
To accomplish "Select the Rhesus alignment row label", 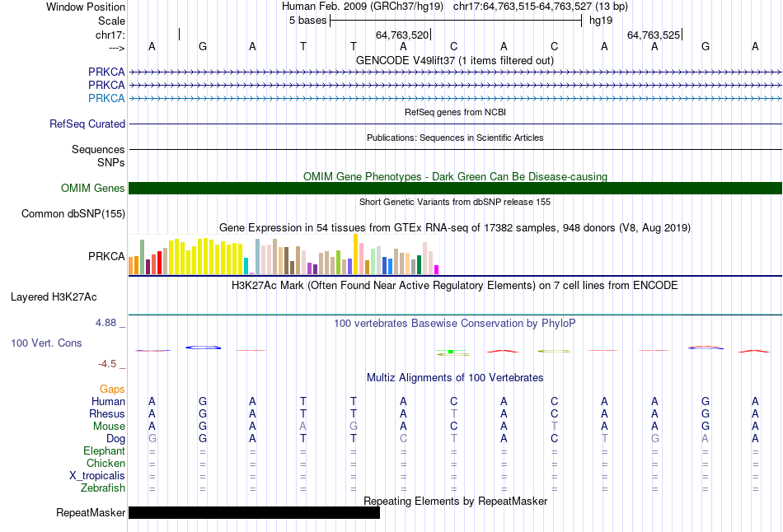I will coord(107,413).
